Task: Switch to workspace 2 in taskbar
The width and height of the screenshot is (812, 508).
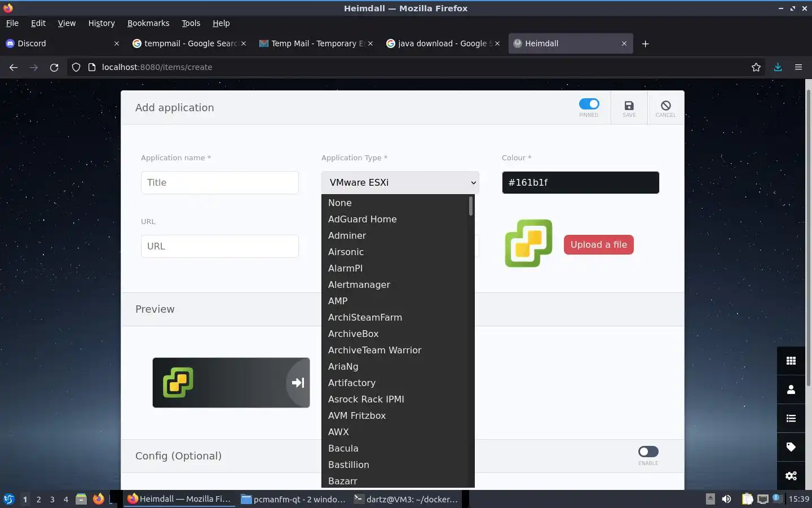Action: pos(38,499)
